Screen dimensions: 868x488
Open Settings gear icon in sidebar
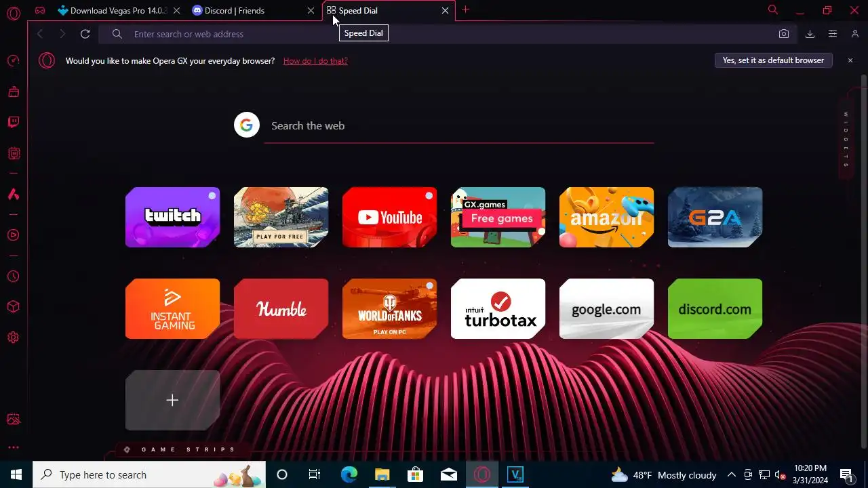pos(13,338)
